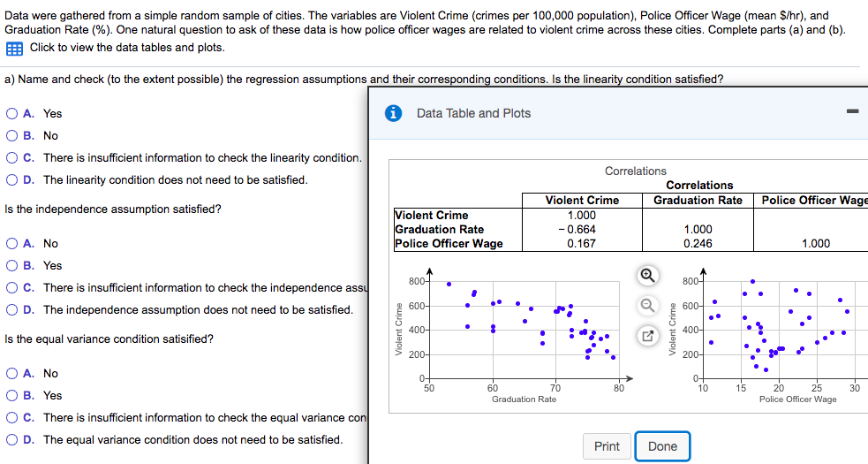The image size is (868, 464).
Task: Click the blue info icon in the dialog
Action: coord(393,113)
